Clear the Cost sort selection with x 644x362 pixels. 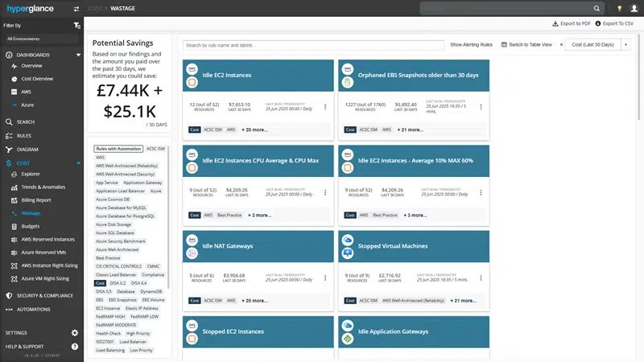click(x=561, y=45)
